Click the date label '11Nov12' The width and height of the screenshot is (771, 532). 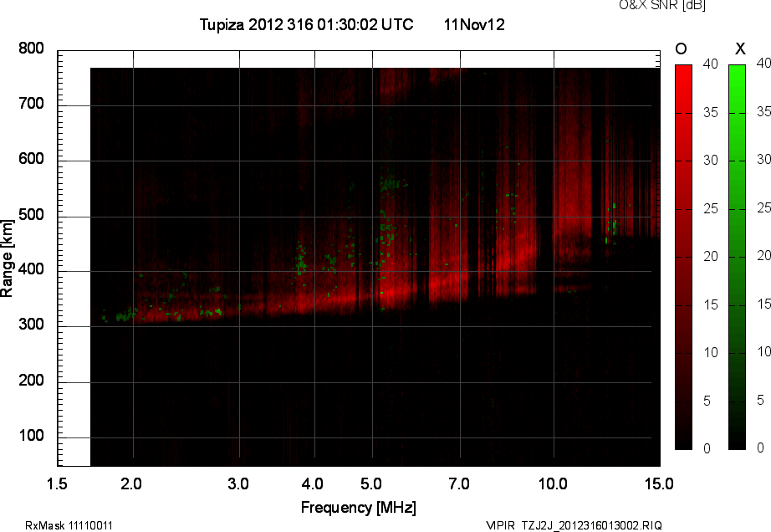tap(474, 24)
